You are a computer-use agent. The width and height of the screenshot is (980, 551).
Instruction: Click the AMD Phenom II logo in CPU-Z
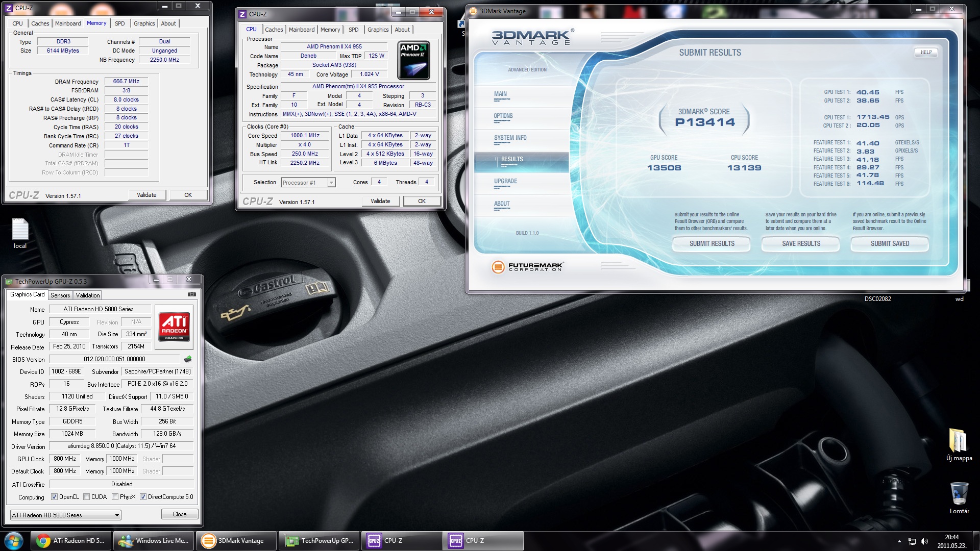click(413, 61)
